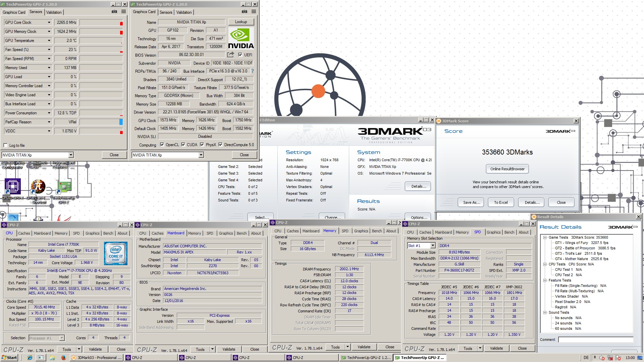Viewport: 644px width, 362px height.
Task: Open the GPU Core Clock sensor dropdown
Action: [49, 22]
